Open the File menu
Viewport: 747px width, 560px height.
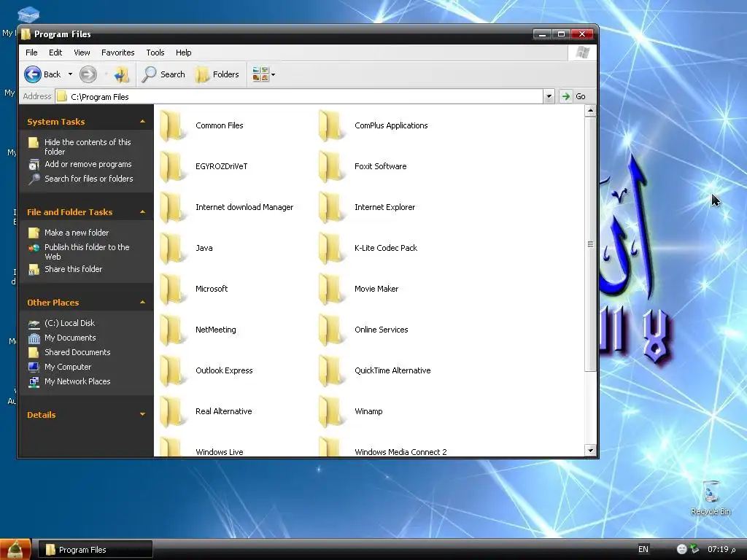pyautogui.click(x=31, y=52)
